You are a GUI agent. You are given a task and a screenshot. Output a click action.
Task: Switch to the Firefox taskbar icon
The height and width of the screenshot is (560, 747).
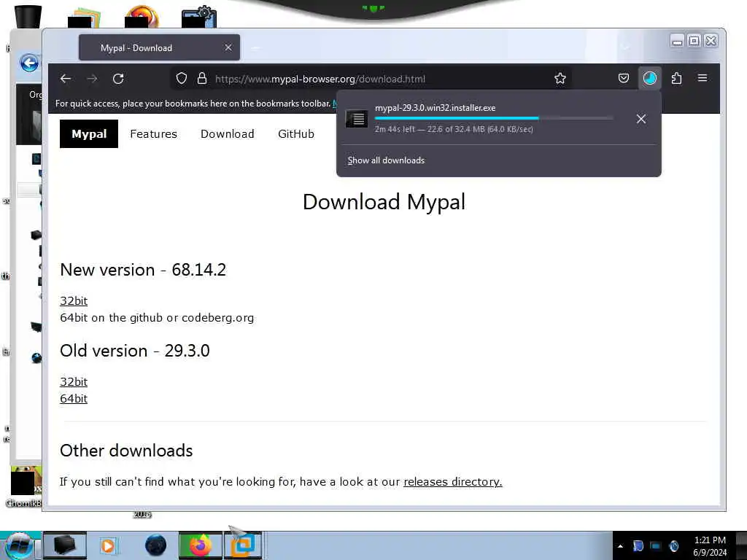200,545
